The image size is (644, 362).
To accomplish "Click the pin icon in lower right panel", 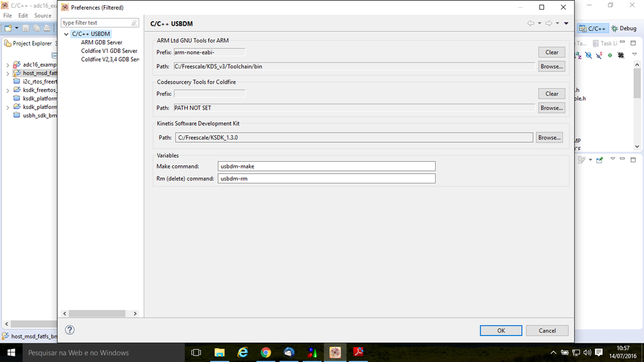I will 600,160.
